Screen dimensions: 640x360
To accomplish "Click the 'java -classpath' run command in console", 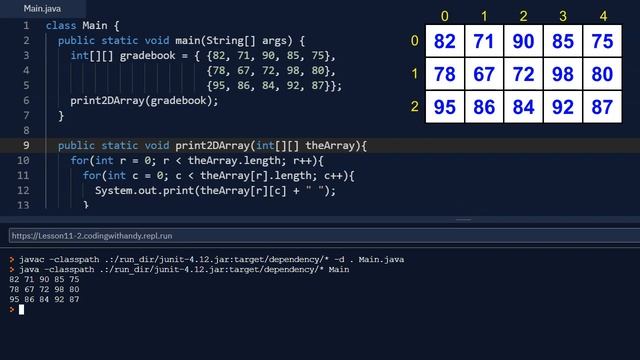I will (x=184, y=269).
